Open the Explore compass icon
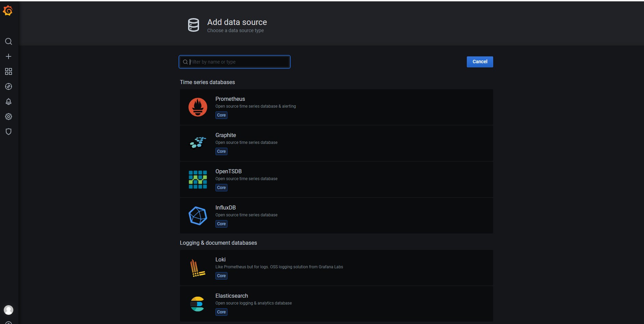 pyautogui.click(x=9, y=86)
